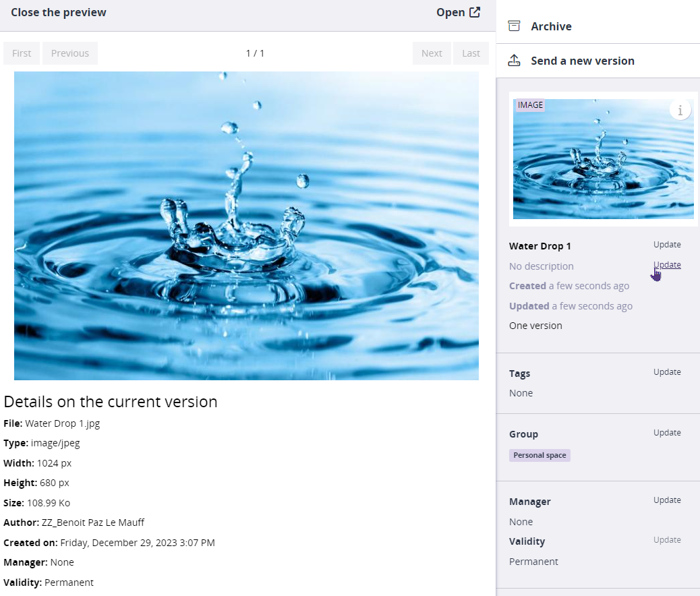Update the Group setting
This screenshot has height=596, width=700.
[x=667, y=433]
